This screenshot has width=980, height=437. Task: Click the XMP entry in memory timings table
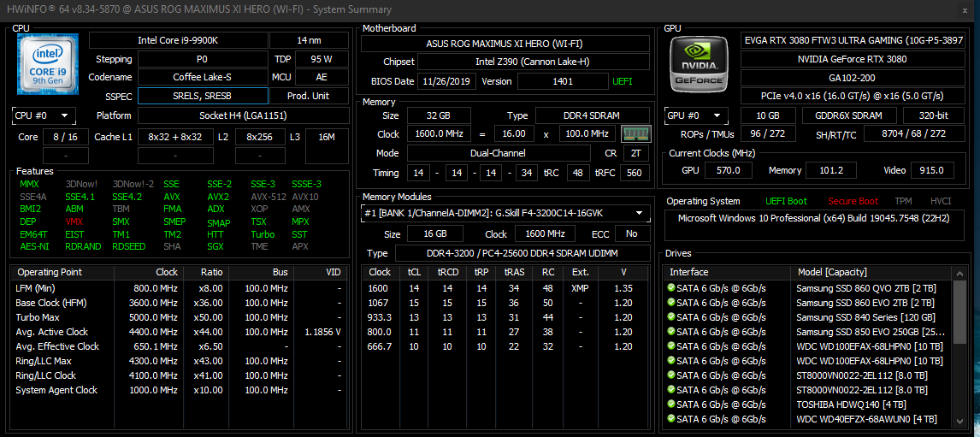580,288
